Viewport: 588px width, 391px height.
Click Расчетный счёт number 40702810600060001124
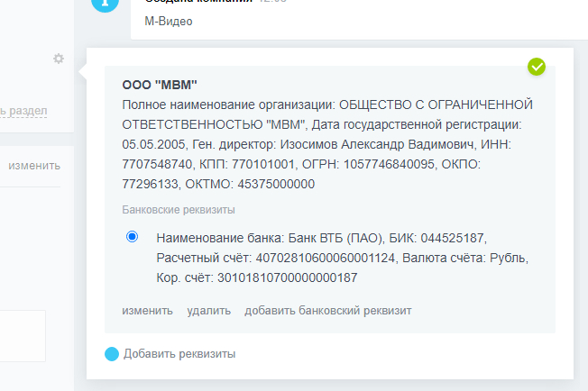(x=326, y=258)
